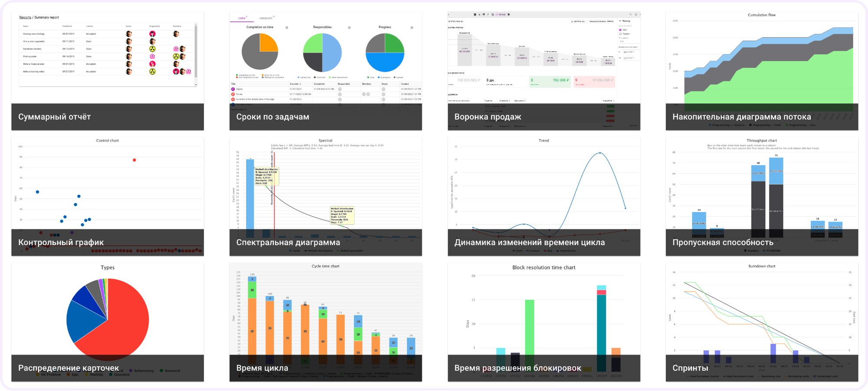This screenshot has width=868, height=391.
Task: Open the Fix me card row
Action: (325, 94)
